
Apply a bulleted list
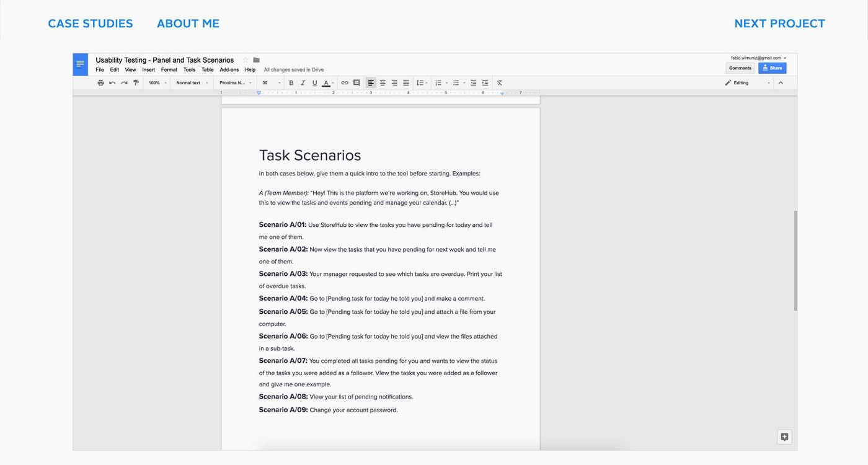[x=456, y=83]
